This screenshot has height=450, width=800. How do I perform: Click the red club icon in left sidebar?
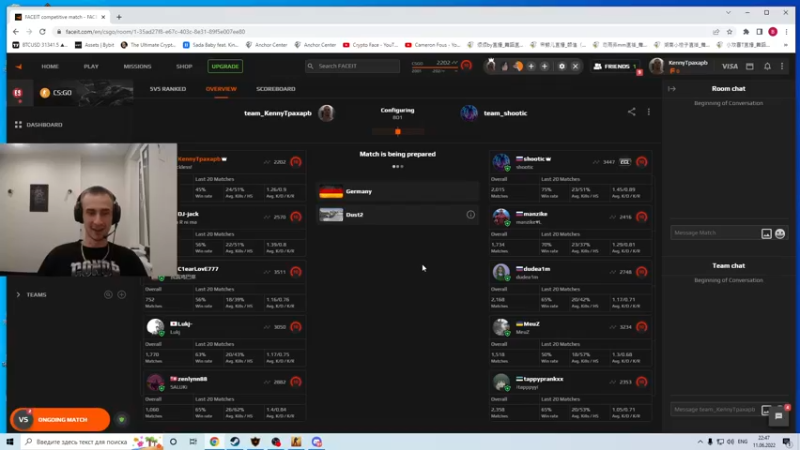point(18,93)
